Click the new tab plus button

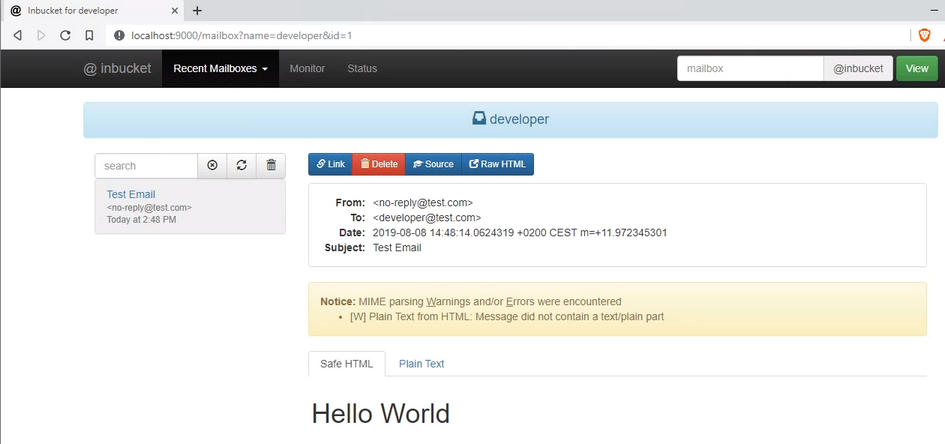pyautogui.click(x=197, y=10)
